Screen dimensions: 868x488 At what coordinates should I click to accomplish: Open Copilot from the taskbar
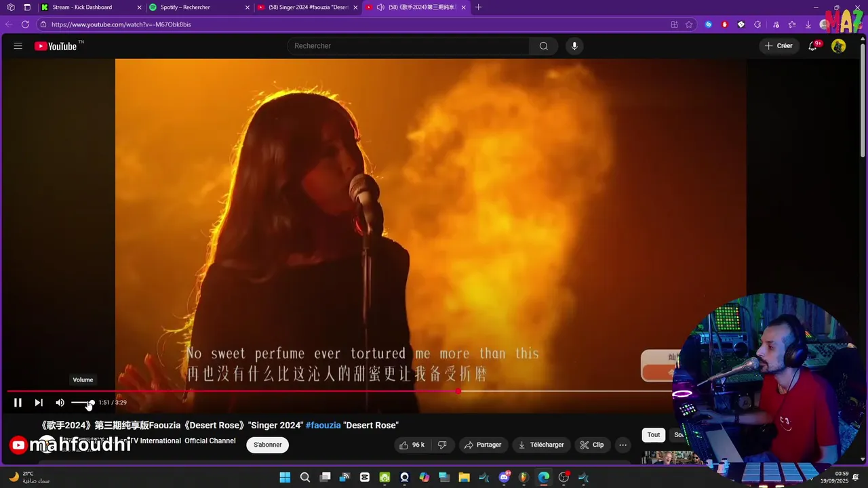point(425,477)
